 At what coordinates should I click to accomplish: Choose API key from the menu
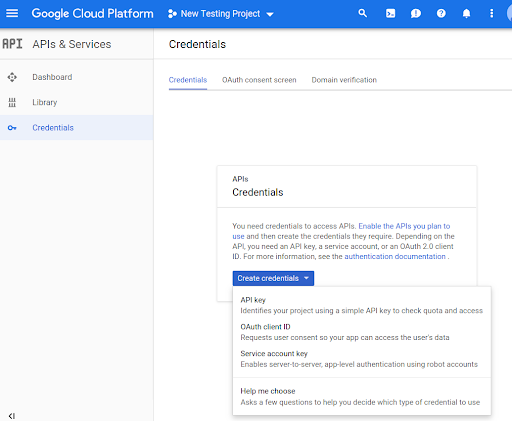point(362,305)
